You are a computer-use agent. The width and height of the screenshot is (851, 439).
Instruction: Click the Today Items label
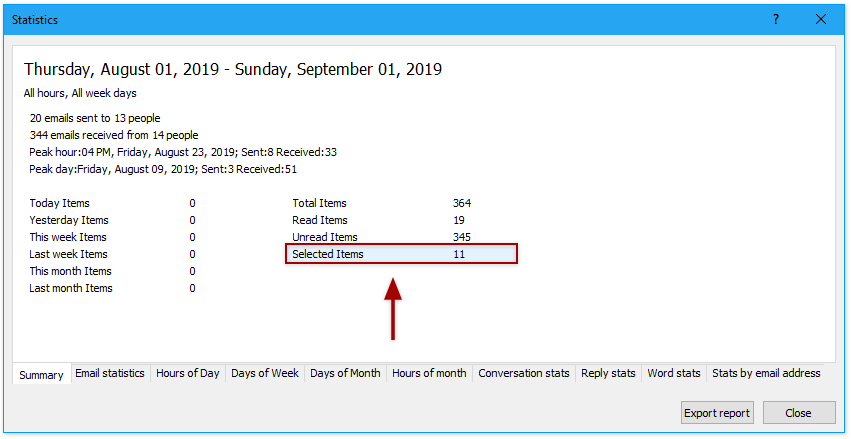(59, 203)
